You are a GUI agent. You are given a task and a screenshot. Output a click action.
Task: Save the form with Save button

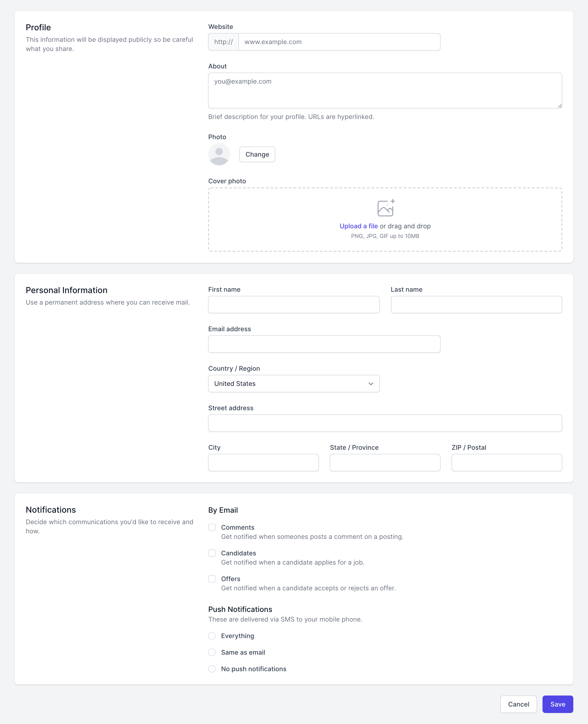[x=557, y=704]
